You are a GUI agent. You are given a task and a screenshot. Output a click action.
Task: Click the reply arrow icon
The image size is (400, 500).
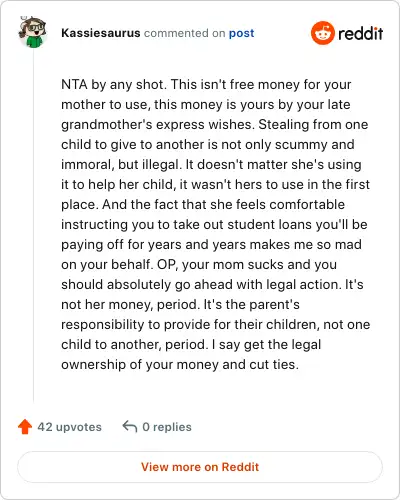pos(130,426)
